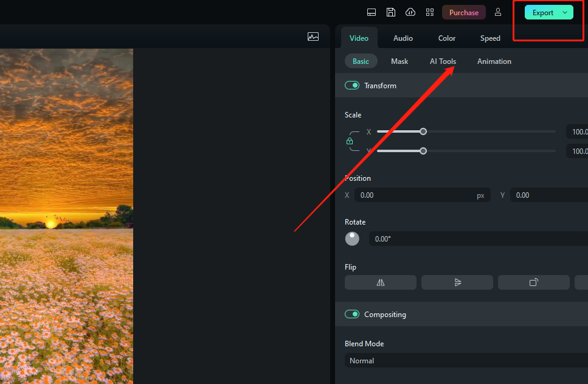
Task: Click the cloud upload icon in the toolbar
Action: pos(410,12)
